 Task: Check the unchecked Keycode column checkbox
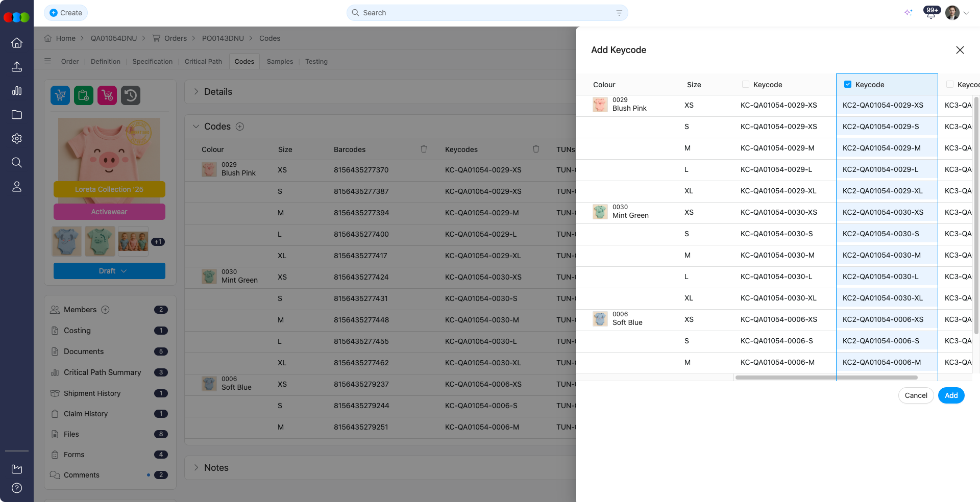click(x=746, y=84)
